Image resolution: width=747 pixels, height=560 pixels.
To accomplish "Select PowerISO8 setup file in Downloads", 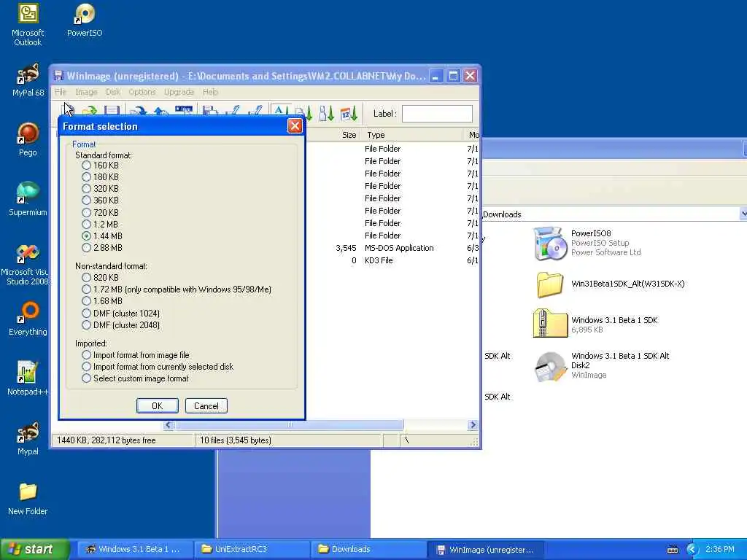I will (x=587, y=244).
